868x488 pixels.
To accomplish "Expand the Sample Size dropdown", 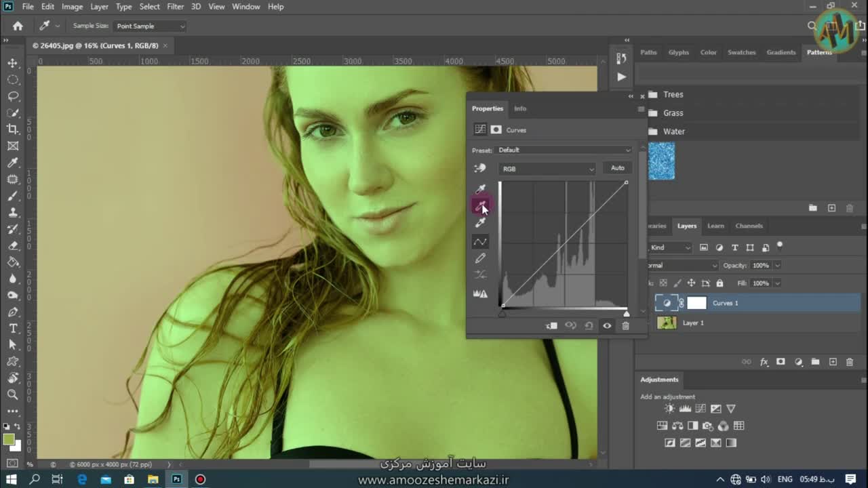I will click(x=150, y=26).
